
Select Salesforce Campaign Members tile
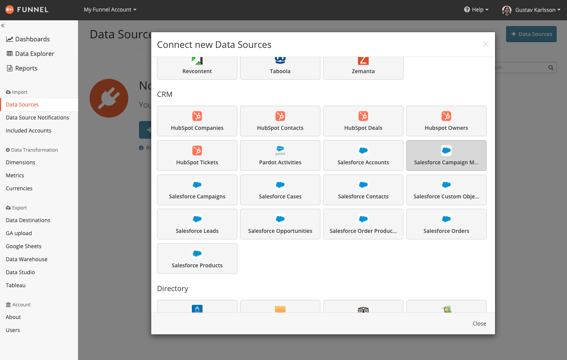(x=446, y=155)
